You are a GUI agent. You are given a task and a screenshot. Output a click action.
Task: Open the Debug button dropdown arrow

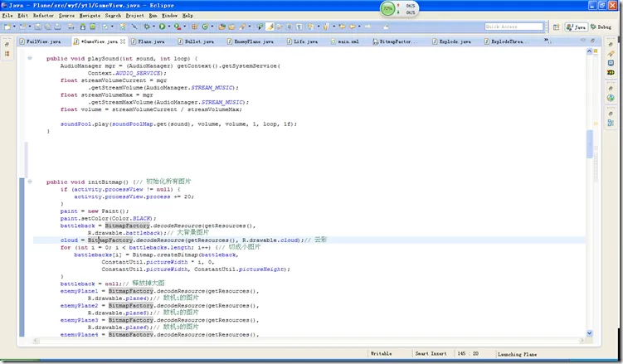(x=153, y=27)
